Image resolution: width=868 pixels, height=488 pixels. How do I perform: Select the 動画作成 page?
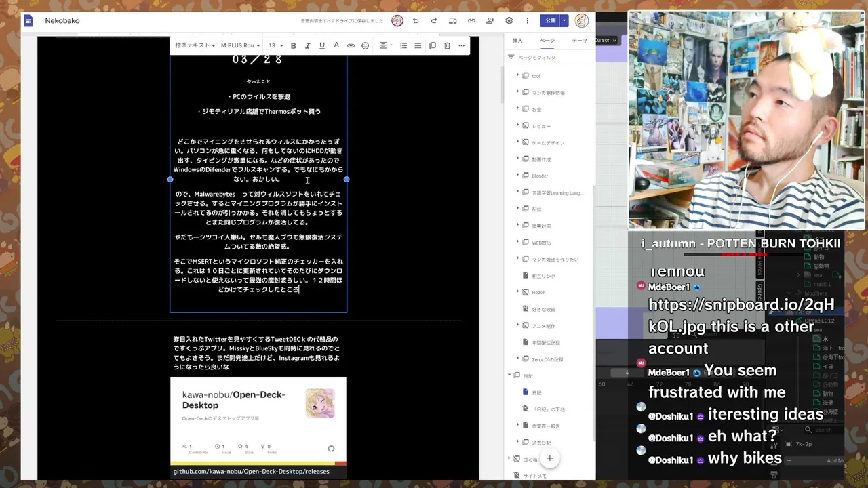pyautogui.click(x=541, y=159)
